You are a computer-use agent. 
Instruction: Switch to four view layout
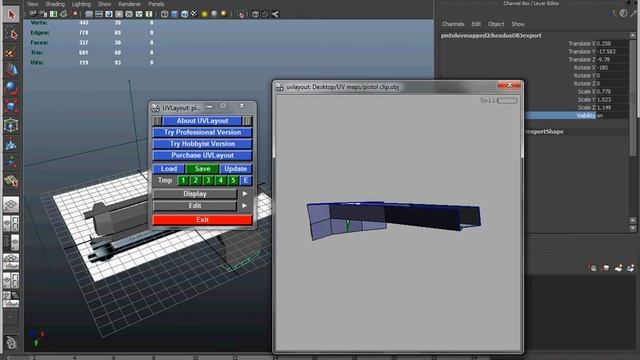[11, 223]
